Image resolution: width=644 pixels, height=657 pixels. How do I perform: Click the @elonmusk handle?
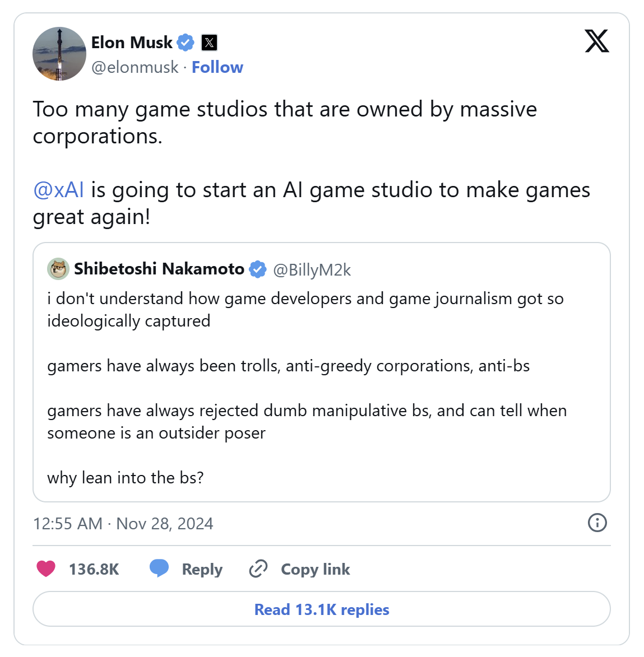pos(135,67)
